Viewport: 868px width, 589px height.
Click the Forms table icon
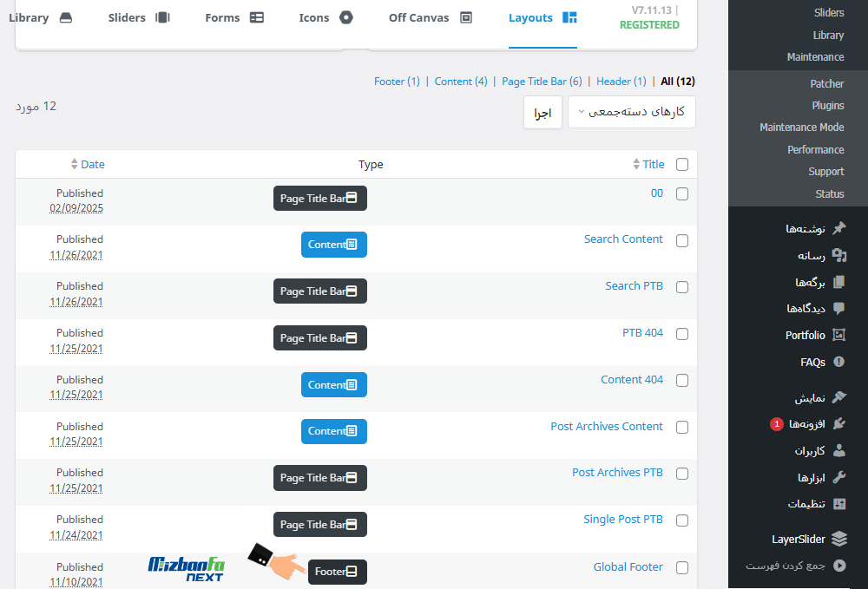click(x=257, y=17)
